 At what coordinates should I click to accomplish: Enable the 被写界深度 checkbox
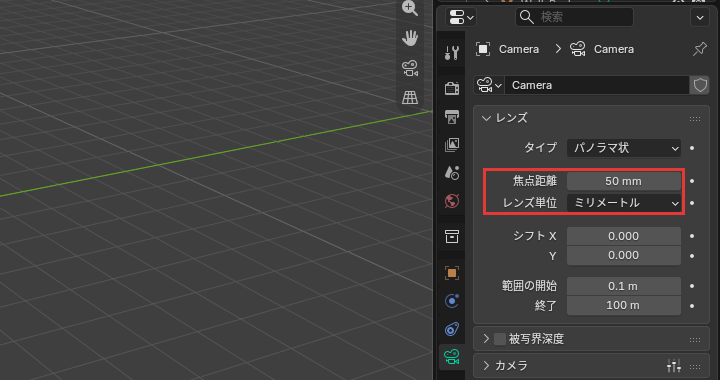pyautogui.click(x=500, y=339)
